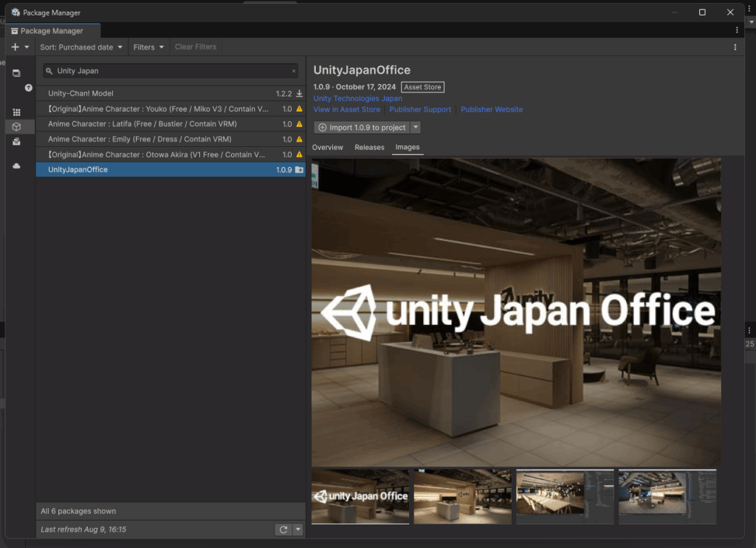This screenshot has height=548, width=756.
Task: Focus the Unity Japan search field
Action: [171, 71]
